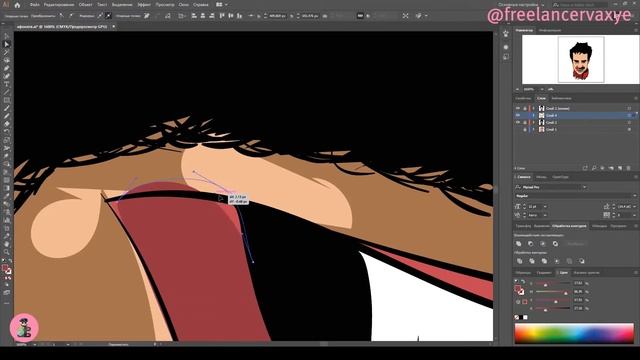Click the Delete layer trash icon

[629, 168]
